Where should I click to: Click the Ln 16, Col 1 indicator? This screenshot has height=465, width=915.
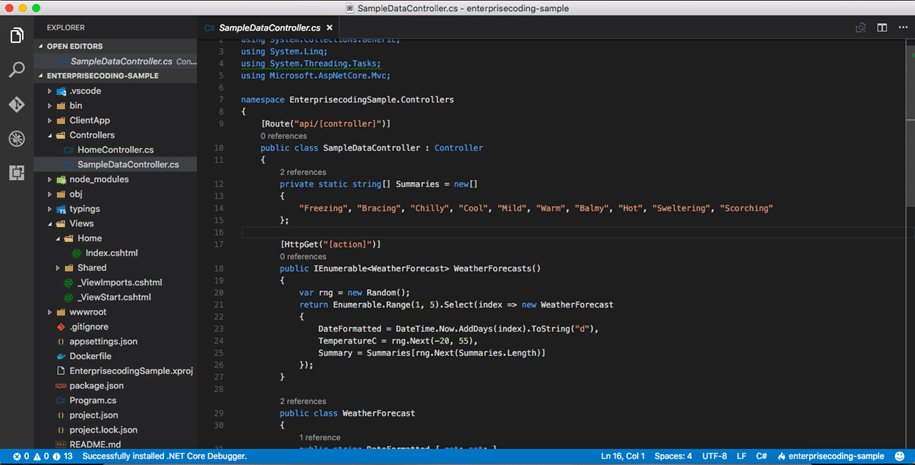(x=623, y=456)
